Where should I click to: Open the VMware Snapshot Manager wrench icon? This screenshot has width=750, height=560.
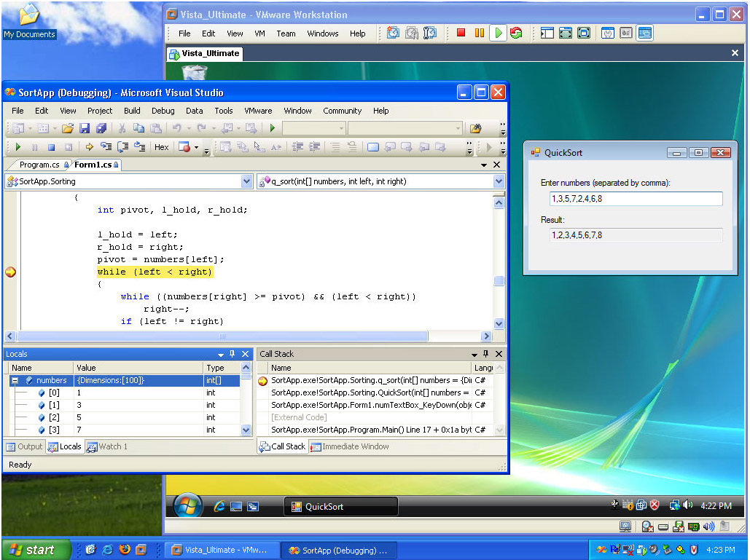[430, 33]
